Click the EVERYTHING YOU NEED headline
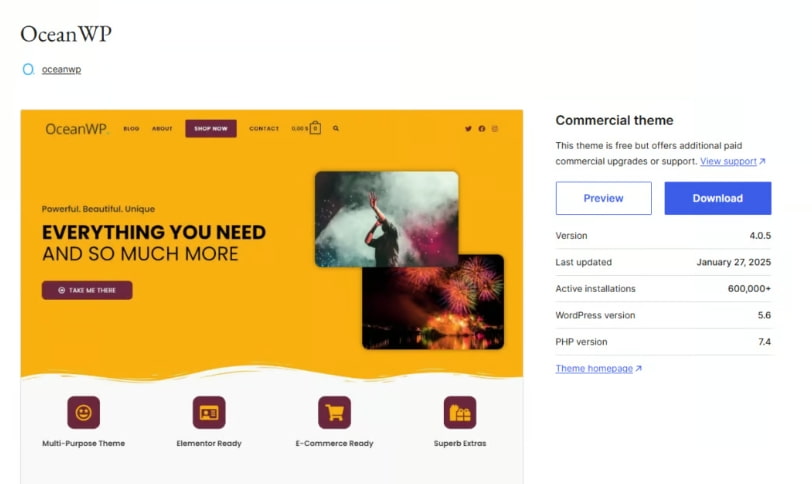Viewport: 812px width, 484px height. click(154, 232)
